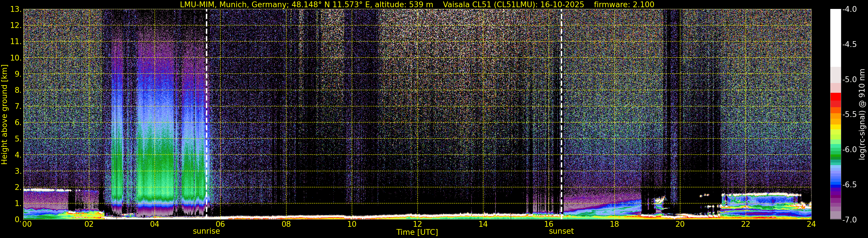Image resolution: width=868 pixels, height=238 pixels.
Task: Select the "sunset" label below the axis
Action: 561,231
